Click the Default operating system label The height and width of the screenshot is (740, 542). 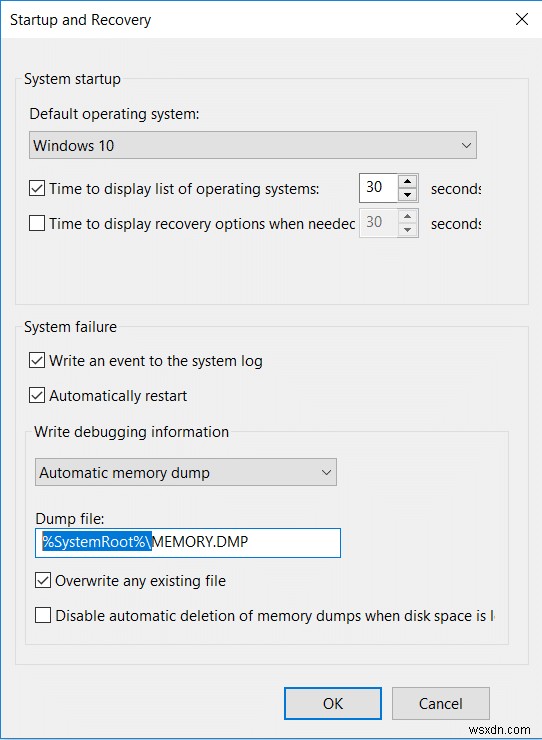[x=115, y=114]
